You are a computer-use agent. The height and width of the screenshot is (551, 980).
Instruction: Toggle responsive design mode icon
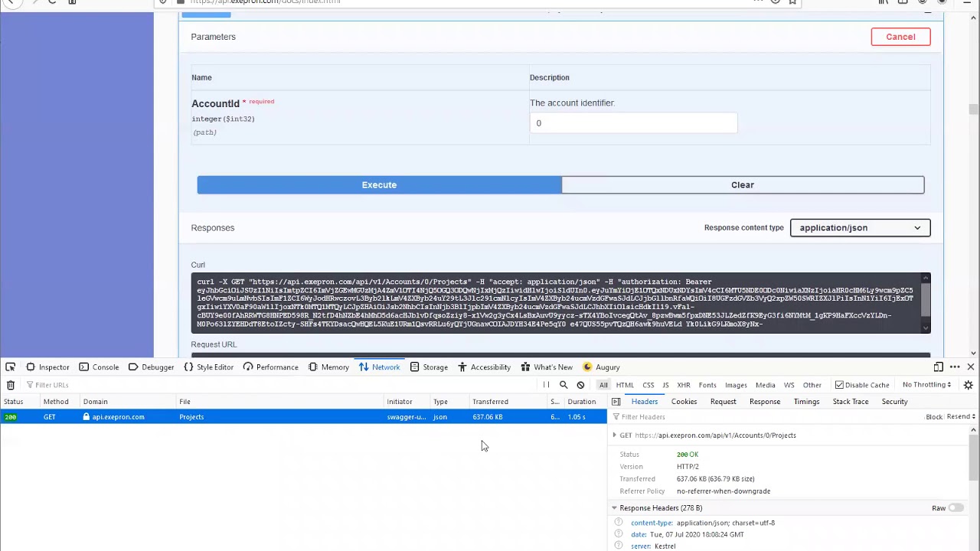pos(938,367)
